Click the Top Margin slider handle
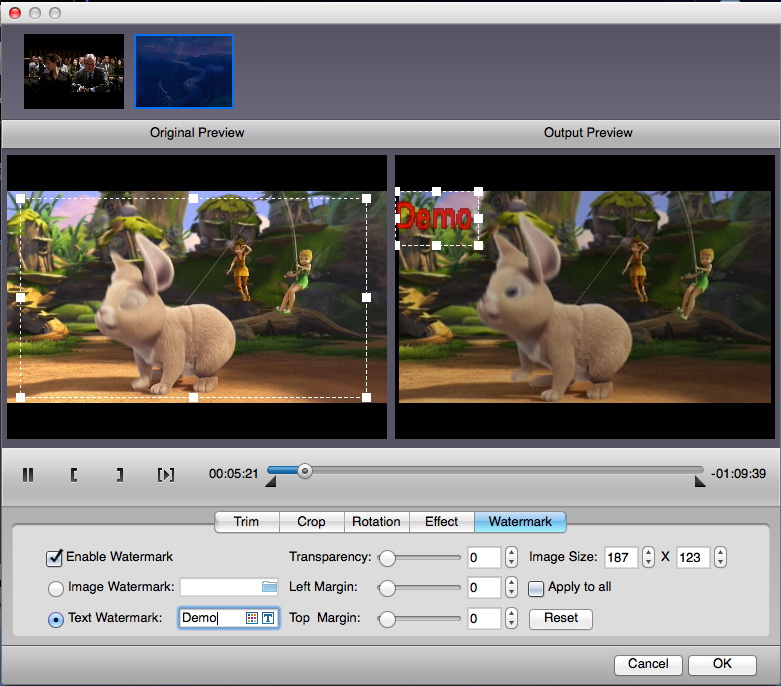Image resolution: width=781 pixels, height=686 pixels. coord(387,619)
